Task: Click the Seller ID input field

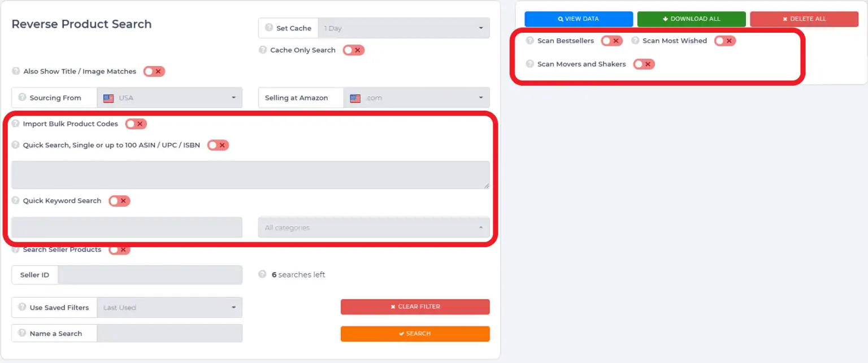Action: click(x=150, y=275)
